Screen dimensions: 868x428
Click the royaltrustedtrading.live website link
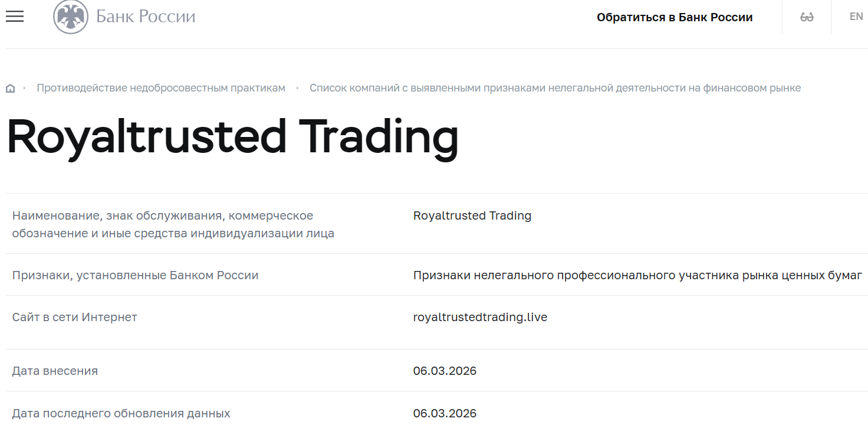(x=481, y=317)
